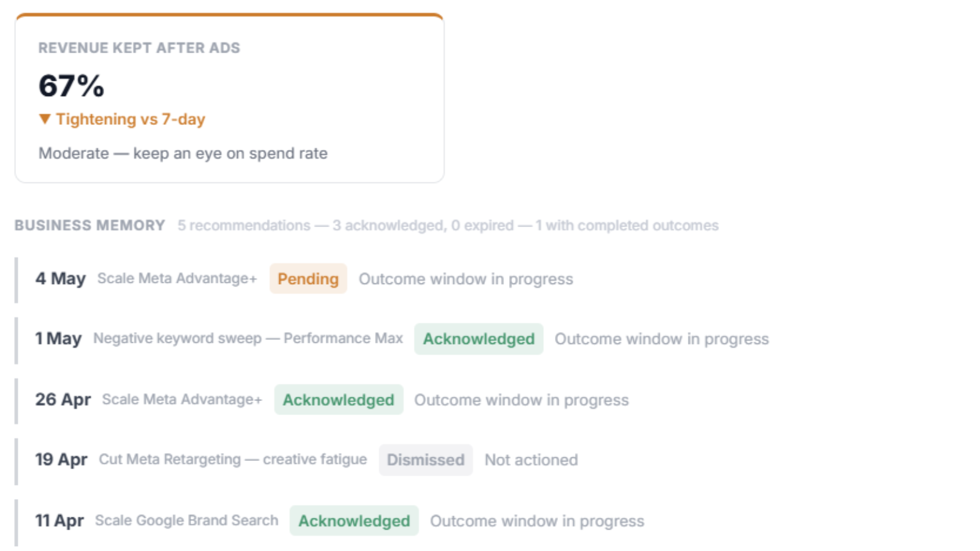Click the Acknowledged badge on the 1 May row
Screen dimensions: 980x551
pyautogui.click(x=479, y=339)
